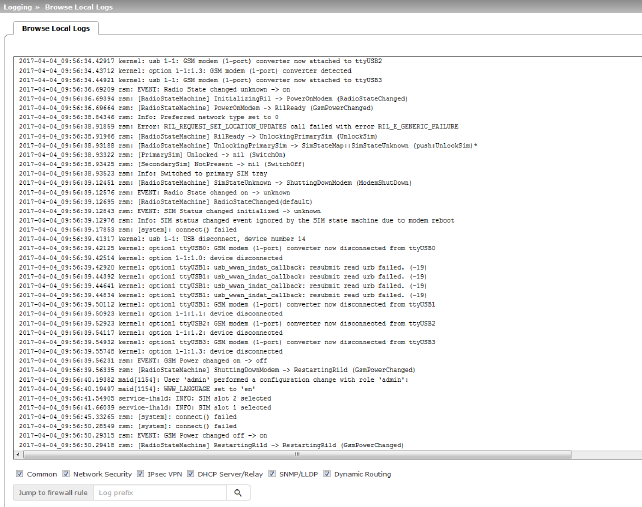
Task: Click the log line 'INFO: SIM slot 2 selected'
Action: 145,398
